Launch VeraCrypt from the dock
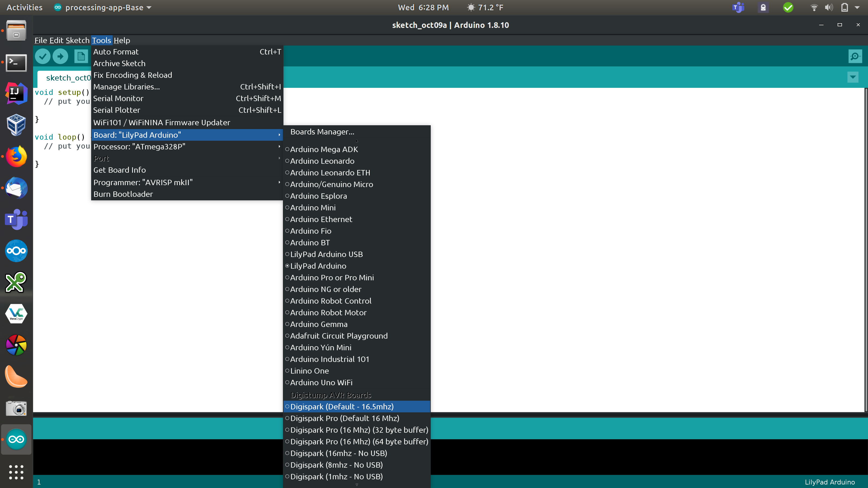This screenshot has height=488, width=868. [16, 314]
